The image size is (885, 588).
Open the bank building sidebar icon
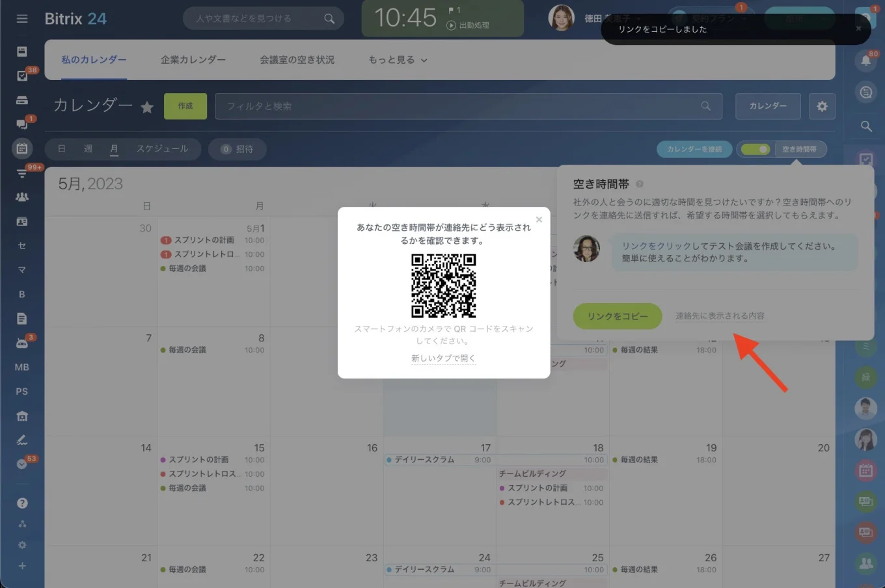pyautogui.click(x=22, y=416)
